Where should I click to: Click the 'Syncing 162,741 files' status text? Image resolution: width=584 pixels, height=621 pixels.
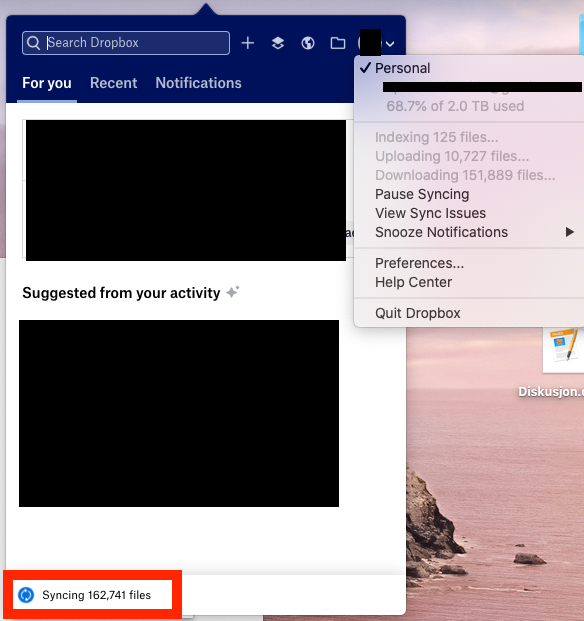[97, 595]
